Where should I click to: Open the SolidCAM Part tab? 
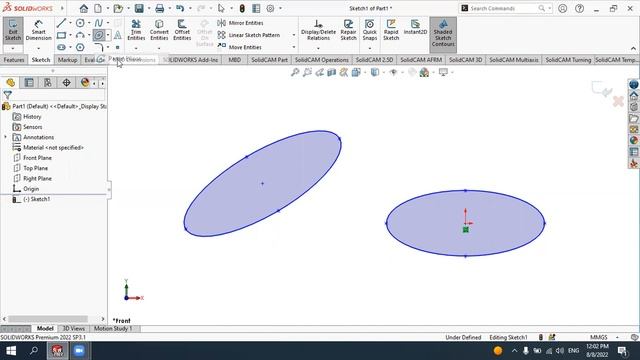pos(269,60)
